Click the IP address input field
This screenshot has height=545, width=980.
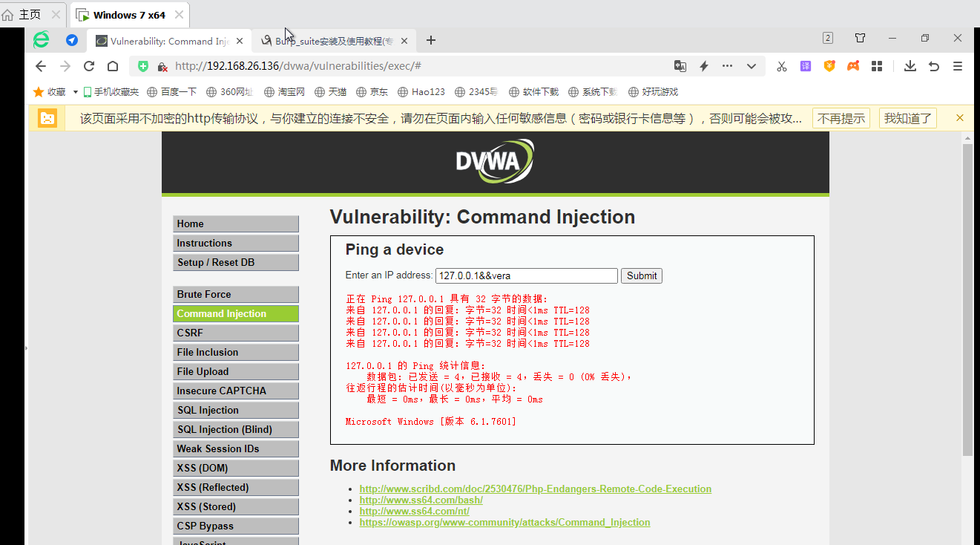527,275
